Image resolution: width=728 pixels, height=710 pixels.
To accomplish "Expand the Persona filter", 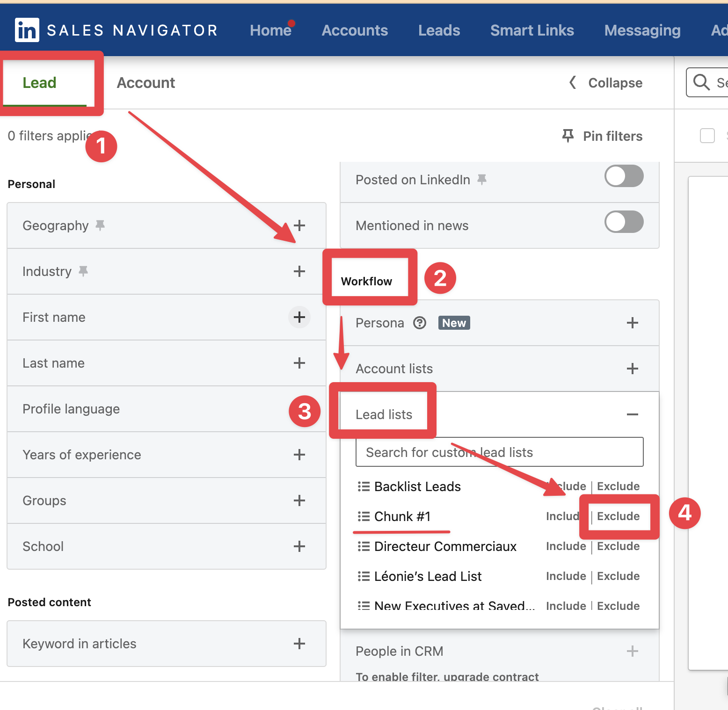I will pos(633,323).
